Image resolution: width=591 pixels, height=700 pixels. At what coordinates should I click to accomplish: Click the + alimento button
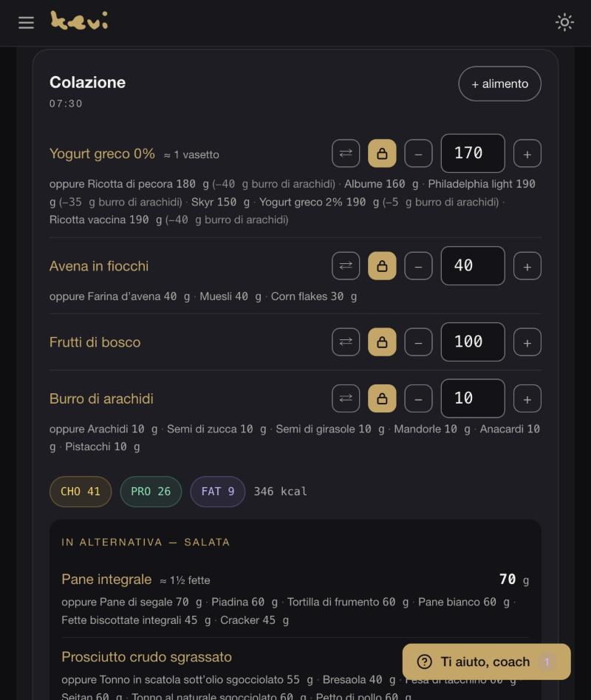point(499,84)
